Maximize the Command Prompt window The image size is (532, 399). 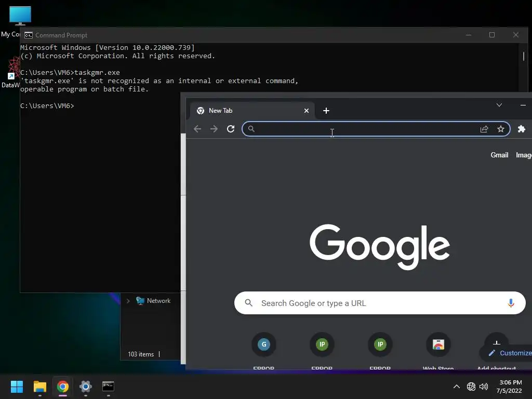click(x=492, y=35)
